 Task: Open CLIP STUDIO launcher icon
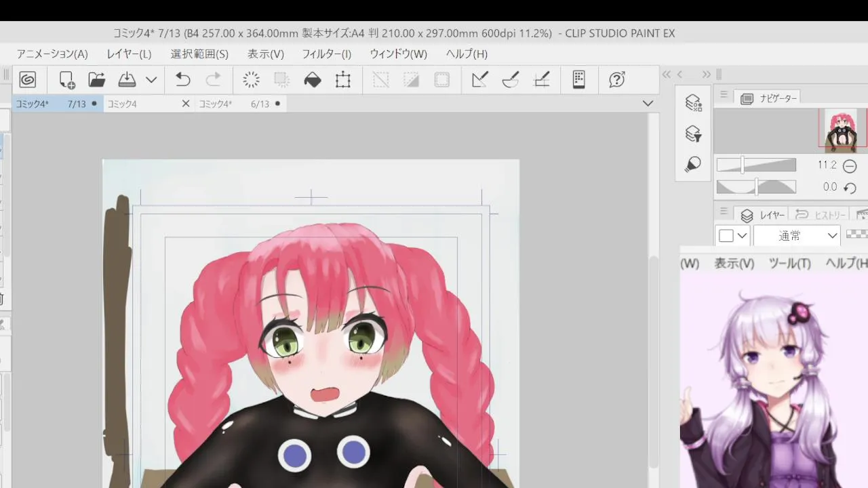[x=28, y=80]
